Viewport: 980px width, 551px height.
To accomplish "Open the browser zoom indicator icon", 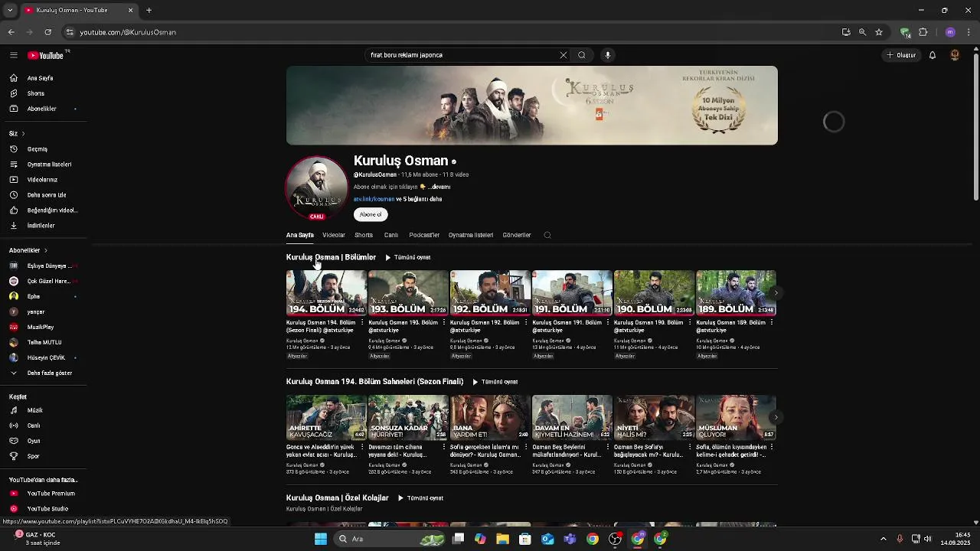I will coord(862,32).
